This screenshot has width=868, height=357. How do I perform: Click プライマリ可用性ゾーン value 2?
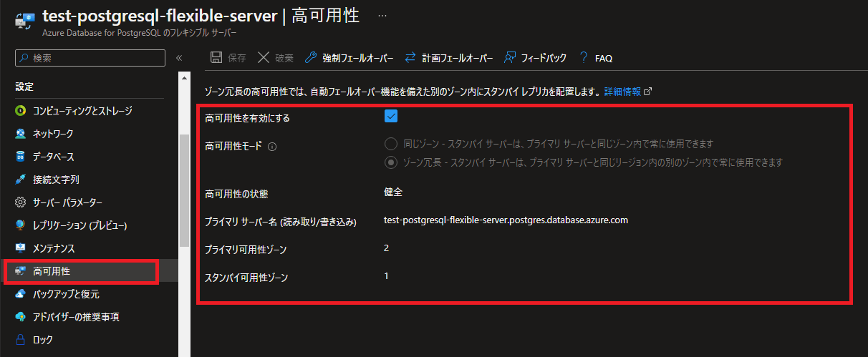pyautogui.click(x=387, y=248)
